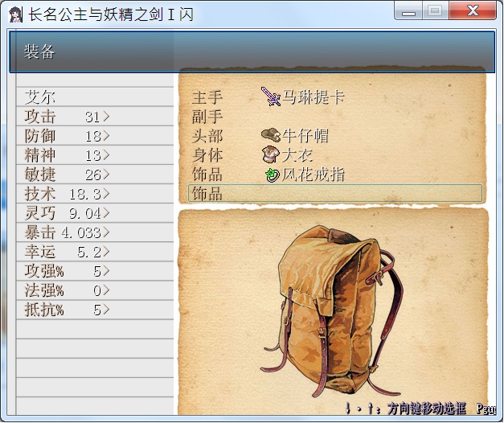
Task: Click the 装备 header title
Action: tap(39, 51)
